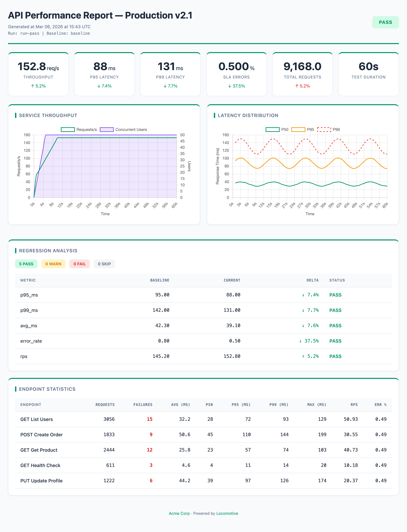Image resolution: width=407 pixels, height=532 pixels.
Task: Select the 0.500% SLA Errors card value
Action: (x=236, y=67)
